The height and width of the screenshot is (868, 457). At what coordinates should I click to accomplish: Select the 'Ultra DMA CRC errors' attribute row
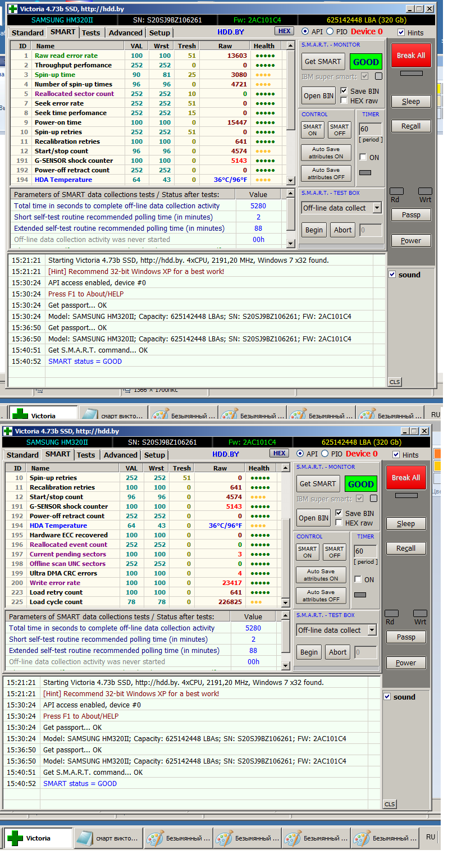pos(143,573)
